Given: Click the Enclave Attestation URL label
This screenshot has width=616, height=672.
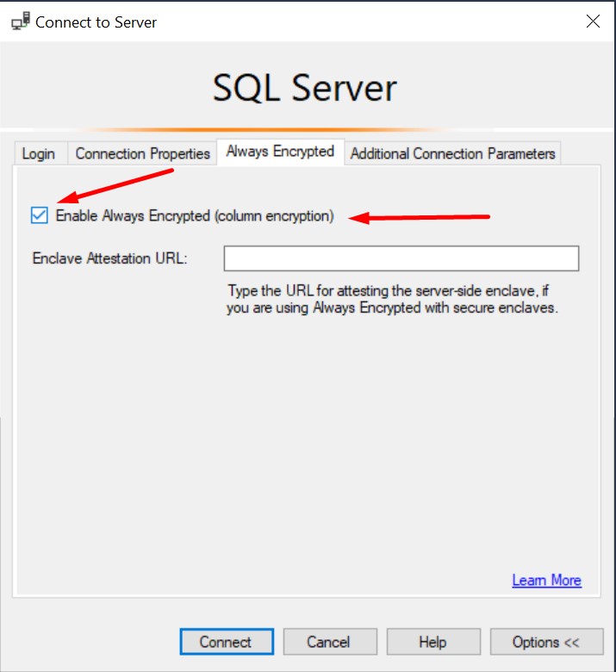Looking at the screenshot, I should coord(110,258).
